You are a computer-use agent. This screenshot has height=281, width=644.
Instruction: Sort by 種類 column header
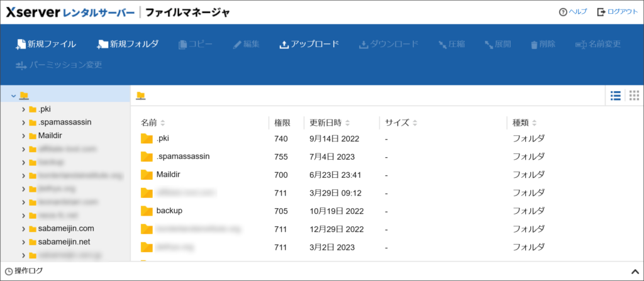pyautogui.click(x=525, y=123)
